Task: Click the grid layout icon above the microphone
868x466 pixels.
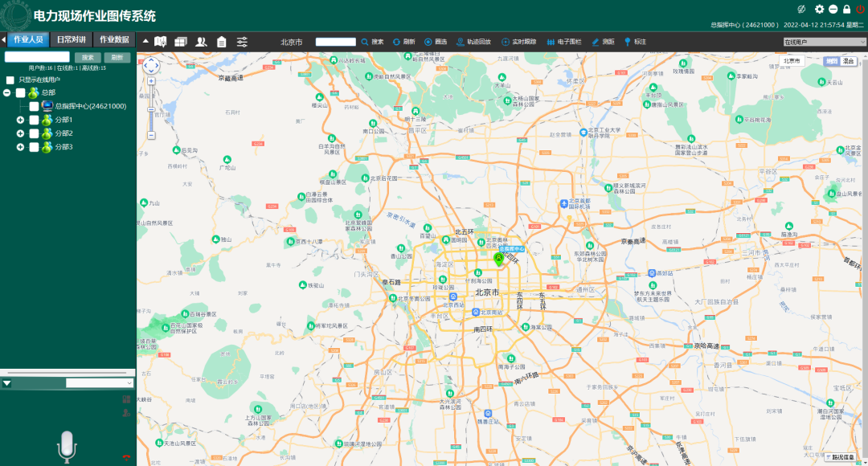Action: 126,399
